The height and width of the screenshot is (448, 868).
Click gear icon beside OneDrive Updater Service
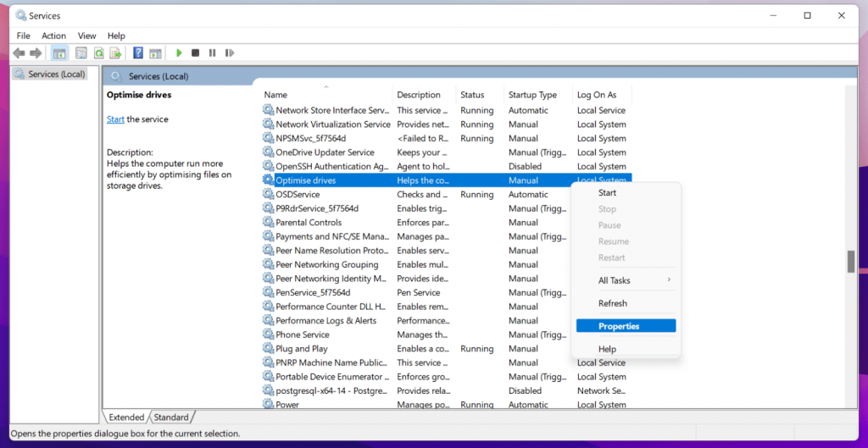click(x=268, y=152)
